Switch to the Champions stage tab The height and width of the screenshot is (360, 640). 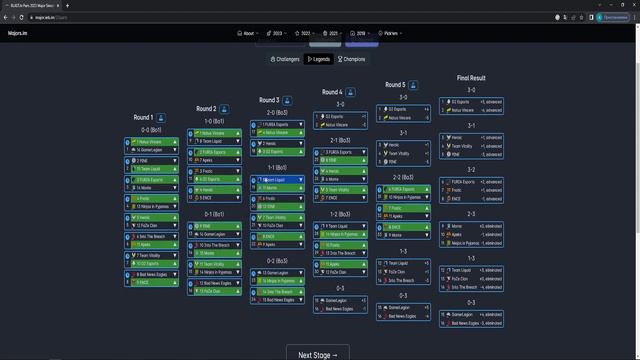pos(351,59)
